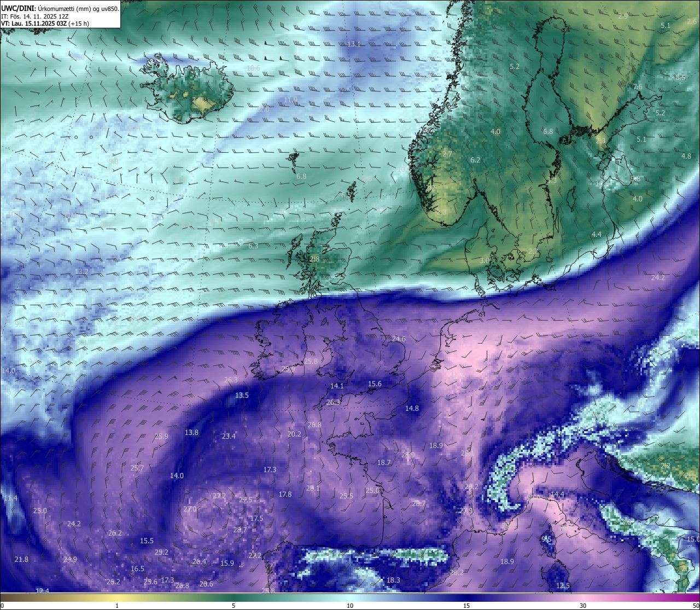Click the value 24.6 over eastern England
This screenshot has width=700, height=610.
(399, 339)
